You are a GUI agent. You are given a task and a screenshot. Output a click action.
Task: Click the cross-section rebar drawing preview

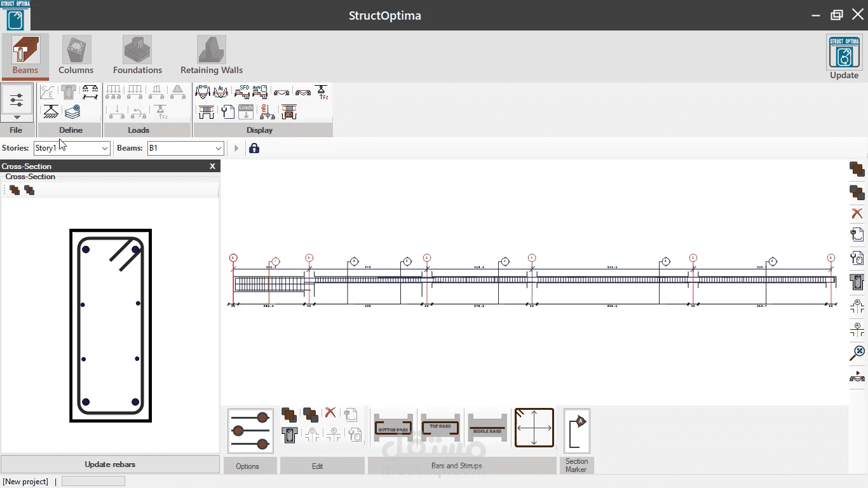click(111, 325)
